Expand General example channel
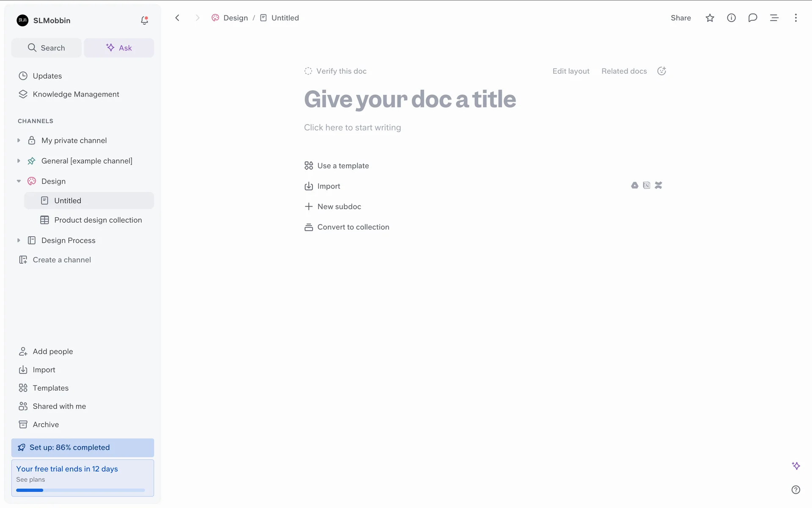 (19, 161)
